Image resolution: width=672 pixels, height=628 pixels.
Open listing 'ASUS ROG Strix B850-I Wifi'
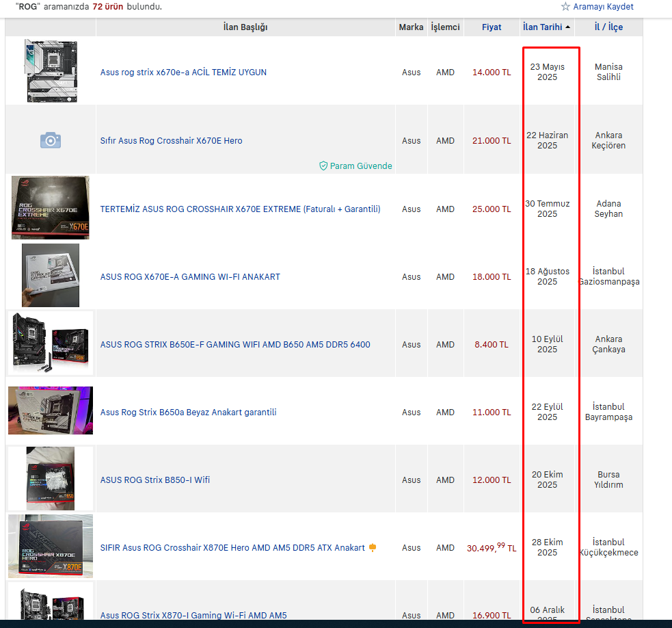tap(155, 480)
